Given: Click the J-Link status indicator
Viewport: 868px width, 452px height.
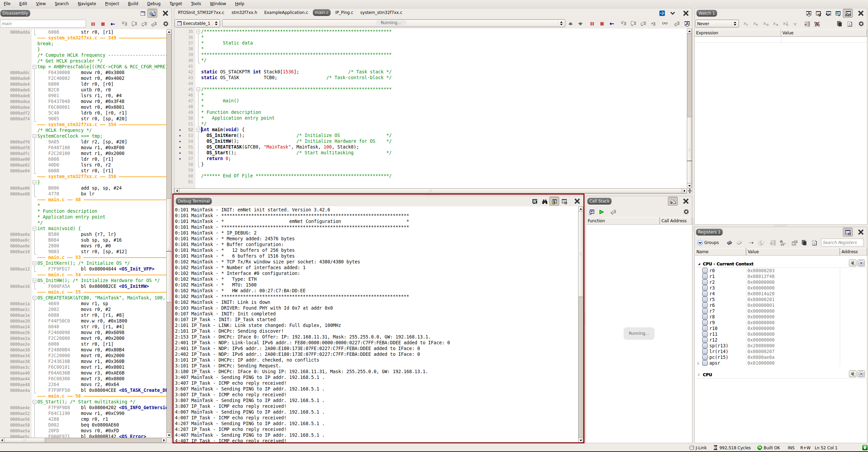Looking at the screenshot, I should [698, 448].
